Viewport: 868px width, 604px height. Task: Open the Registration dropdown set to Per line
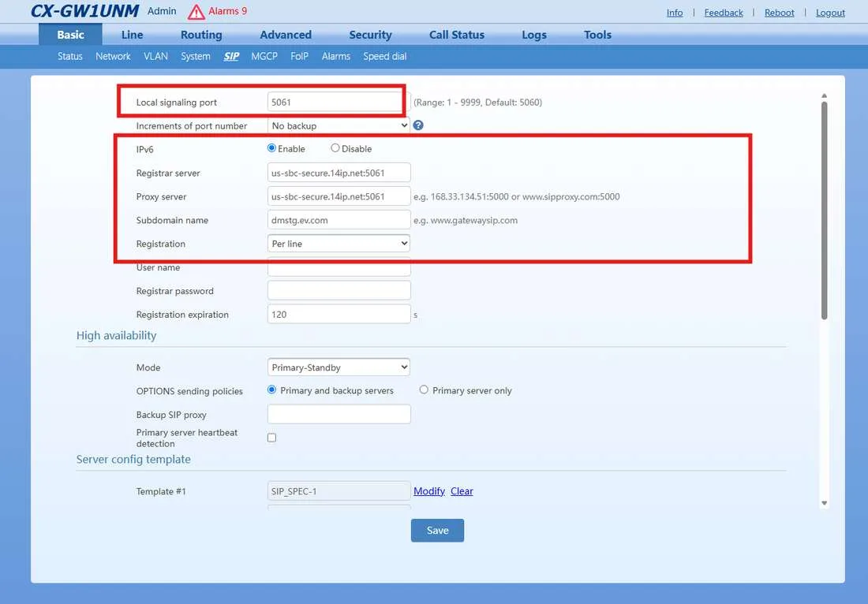tap(339, 244)
